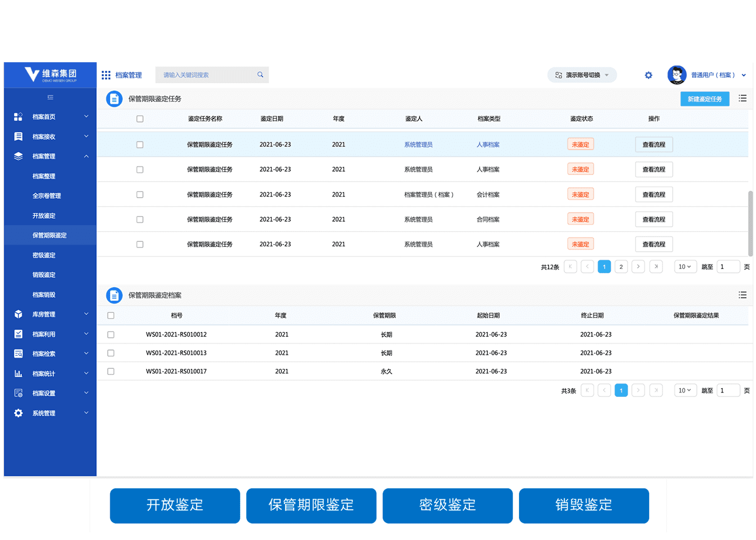Image resolution: width=756 pixels, height=540 pixels.
Task: Expand the 档案接收 menu chevron
Action: (86, 137)
